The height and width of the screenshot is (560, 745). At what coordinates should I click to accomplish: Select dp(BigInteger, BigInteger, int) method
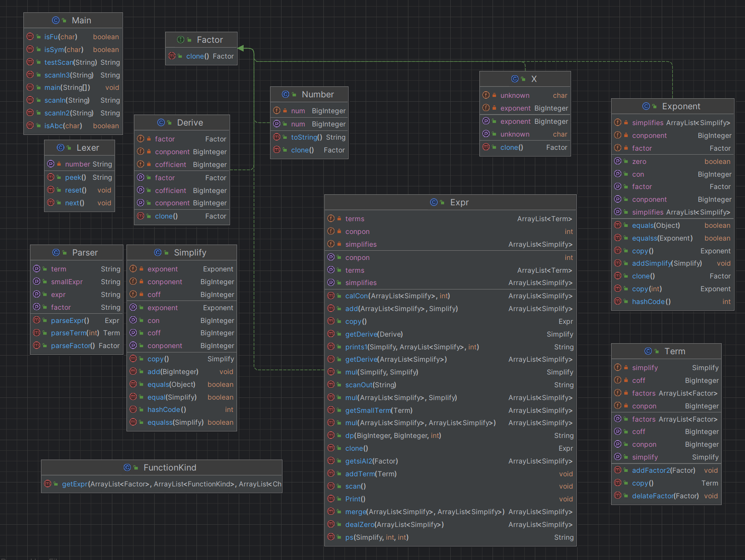tap(393, 435)
